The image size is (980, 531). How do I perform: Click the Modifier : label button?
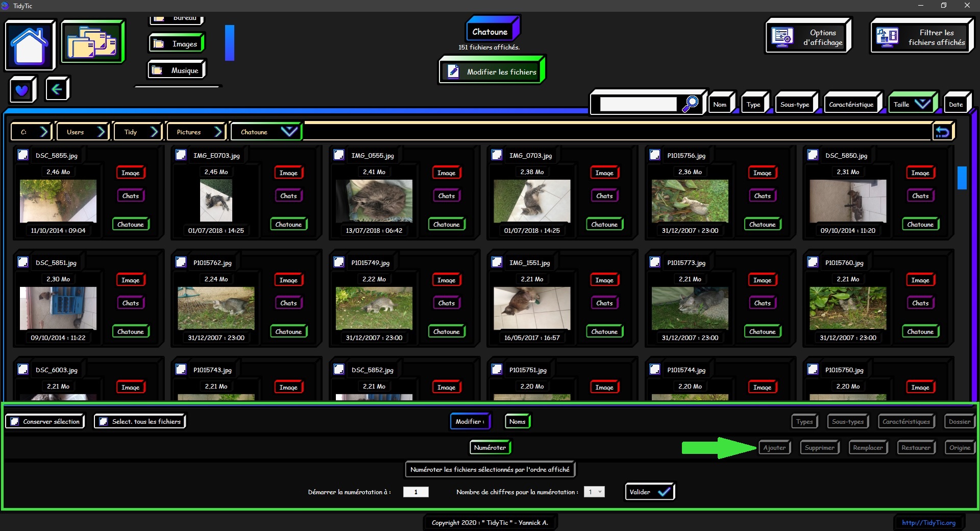(x=470, y=421)
